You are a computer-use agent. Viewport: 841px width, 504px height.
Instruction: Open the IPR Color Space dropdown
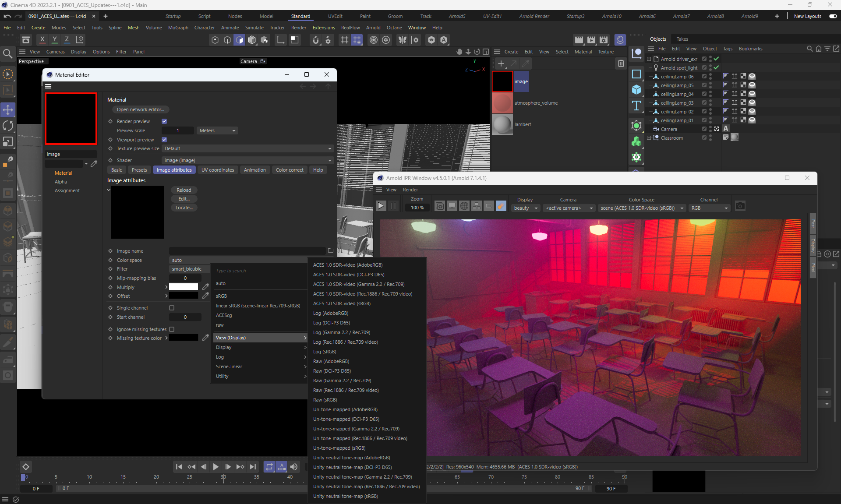pos(641,208)
